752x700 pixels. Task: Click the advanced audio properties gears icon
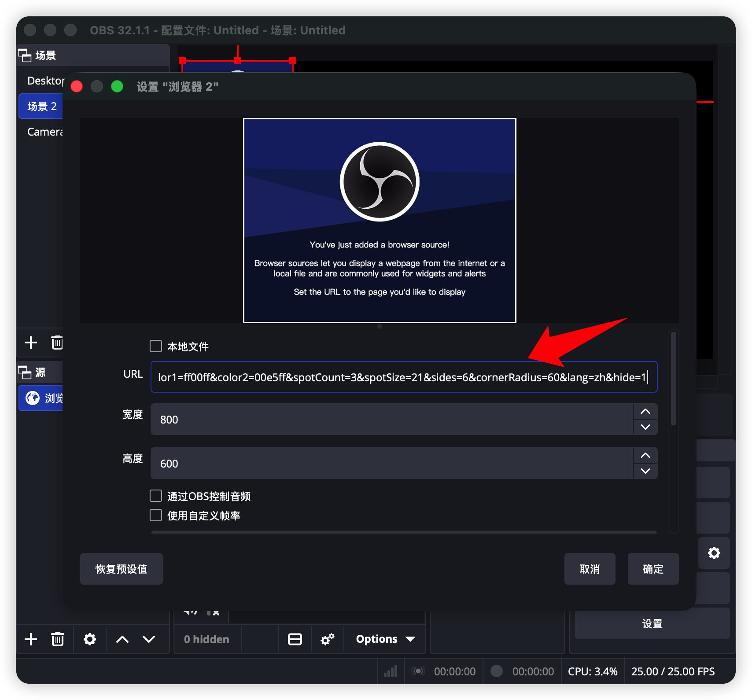[327, 639]
